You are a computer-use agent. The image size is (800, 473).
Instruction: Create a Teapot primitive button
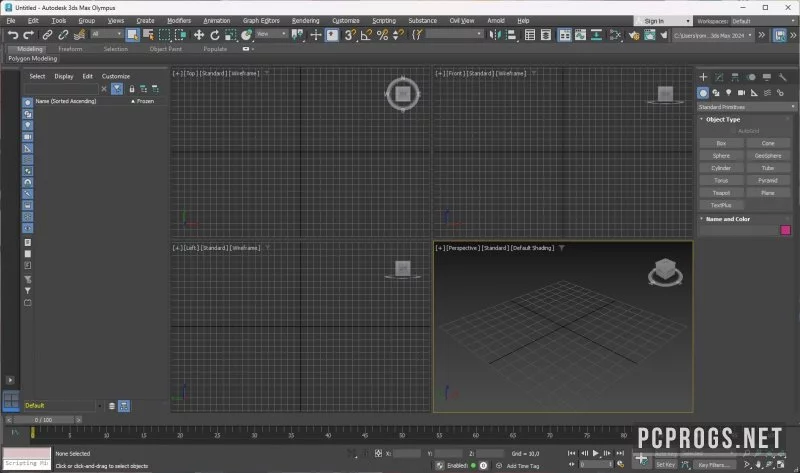(x=721, y=193)
